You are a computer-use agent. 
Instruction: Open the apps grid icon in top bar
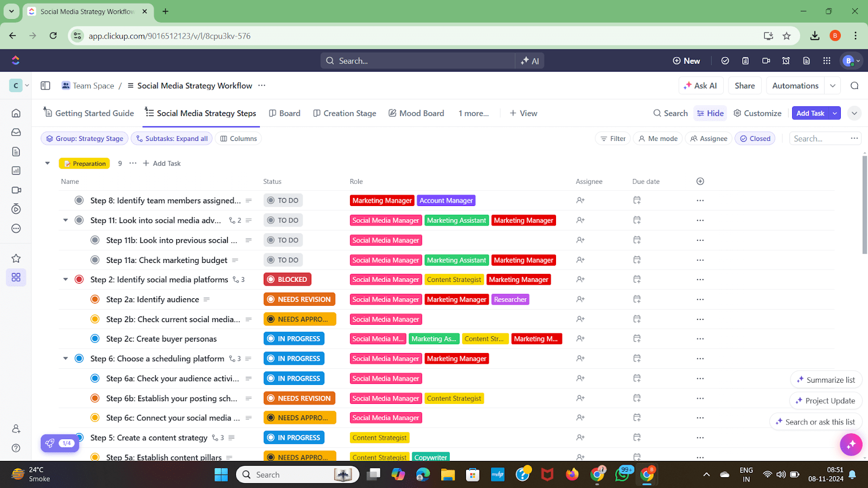point(827,61)
